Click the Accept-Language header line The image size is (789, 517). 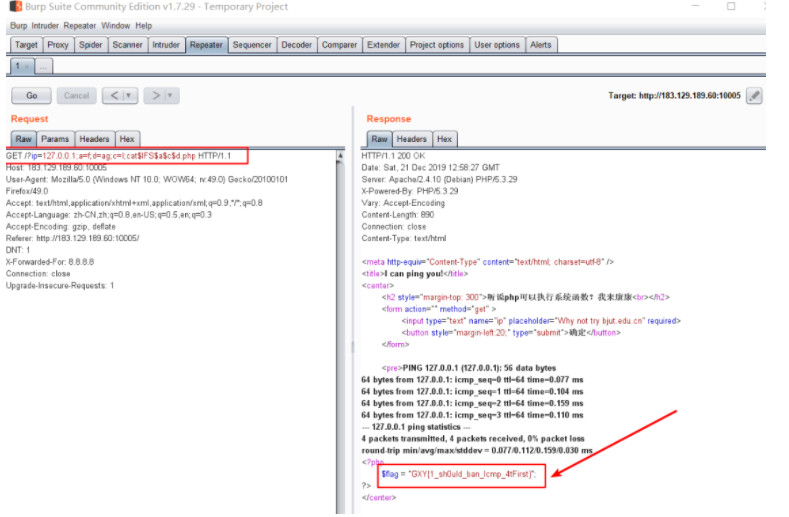point(109,215)
